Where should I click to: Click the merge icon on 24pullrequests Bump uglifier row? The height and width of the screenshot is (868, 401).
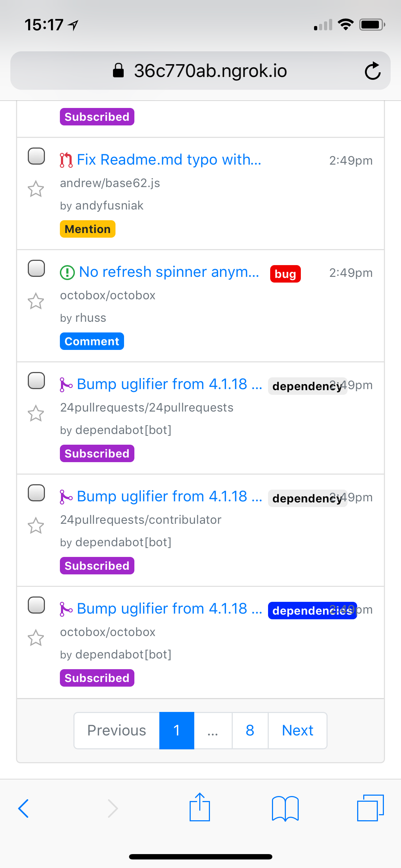[x=66, y=384]
